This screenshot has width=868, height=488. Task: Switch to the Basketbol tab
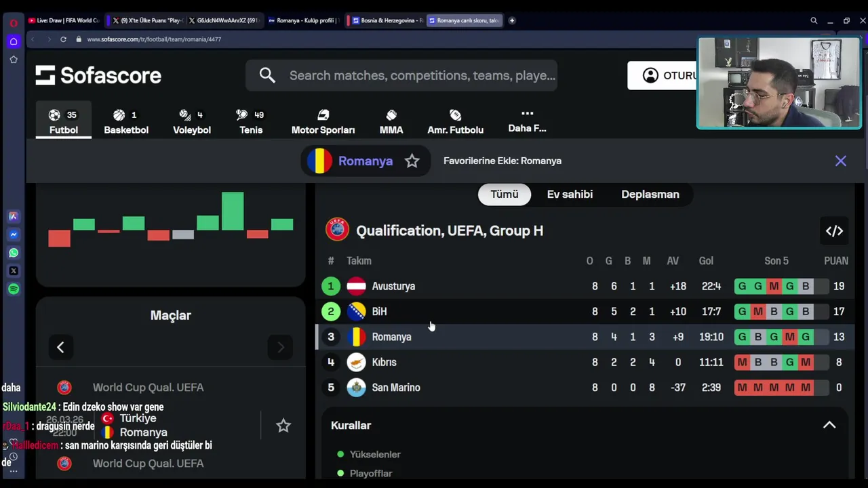126,122
